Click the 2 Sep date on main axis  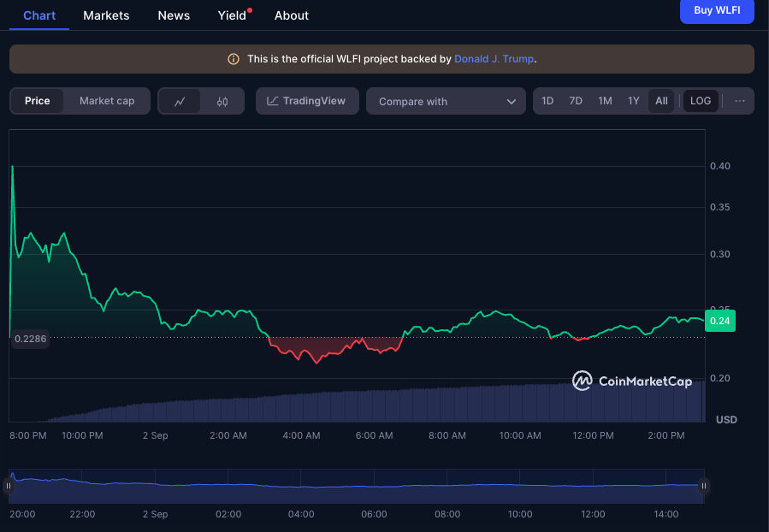tap(156, 435)
